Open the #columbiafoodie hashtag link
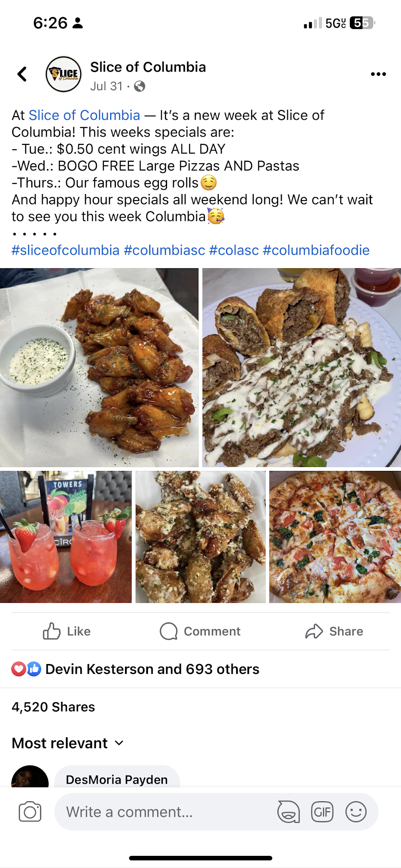The height and width of the screenshot is (868, 401). [316, 250]
